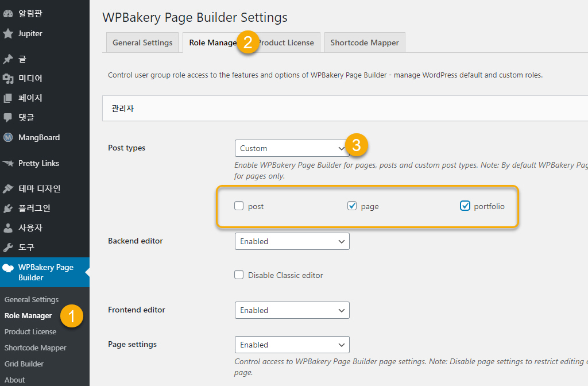Open the Post types Custom dropdown

coord(292,148)
